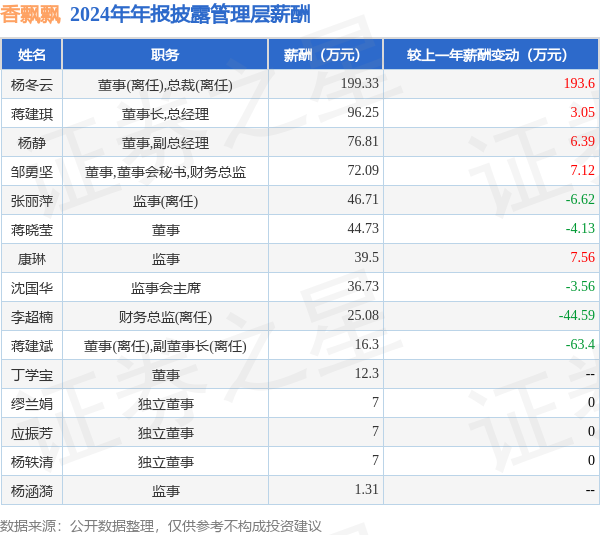This screenshot has height=535, width=600.
Task: Select the name cell 邹勇坚
Action: tap(32, 172)
